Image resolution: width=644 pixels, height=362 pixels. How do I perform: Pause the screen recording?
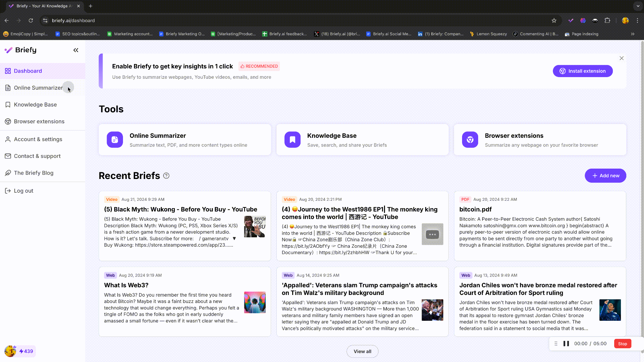point(566,344)
